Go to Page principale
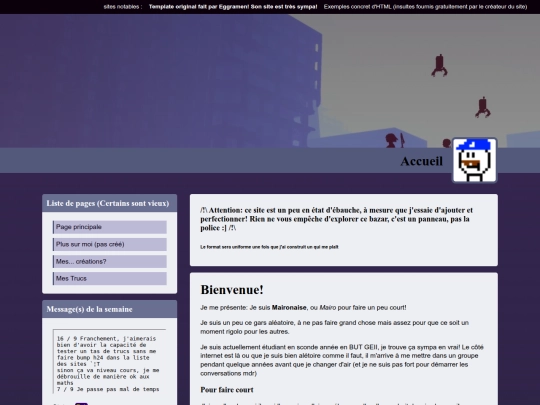Viewport: 540px width, 405px height. 110,227
